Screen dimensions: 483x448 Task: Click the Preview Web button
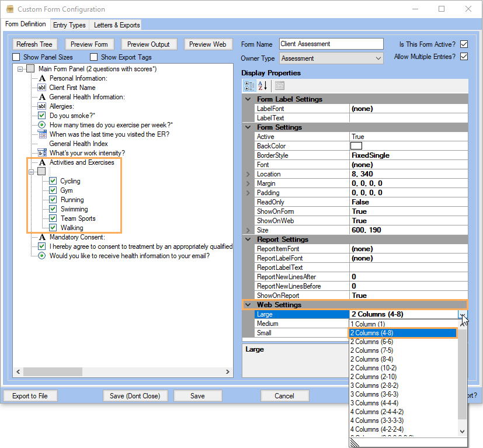[207, 44]
